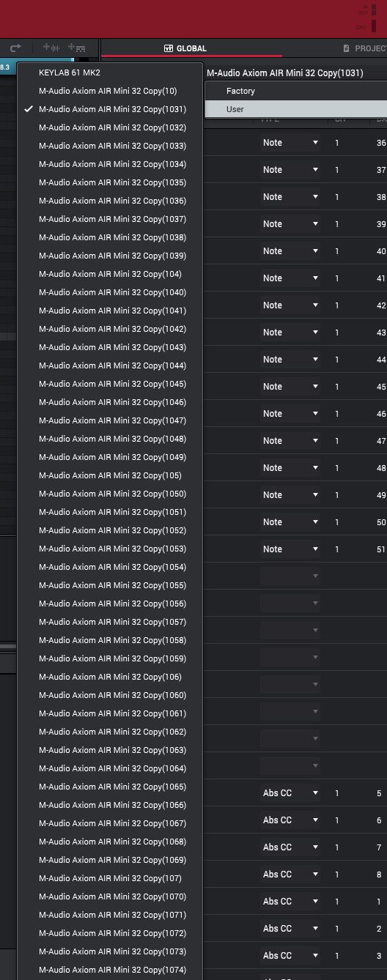Screen dimensions: 387x980
Task: Open the Note type dropdown for data 36
Action: point(290,143)
